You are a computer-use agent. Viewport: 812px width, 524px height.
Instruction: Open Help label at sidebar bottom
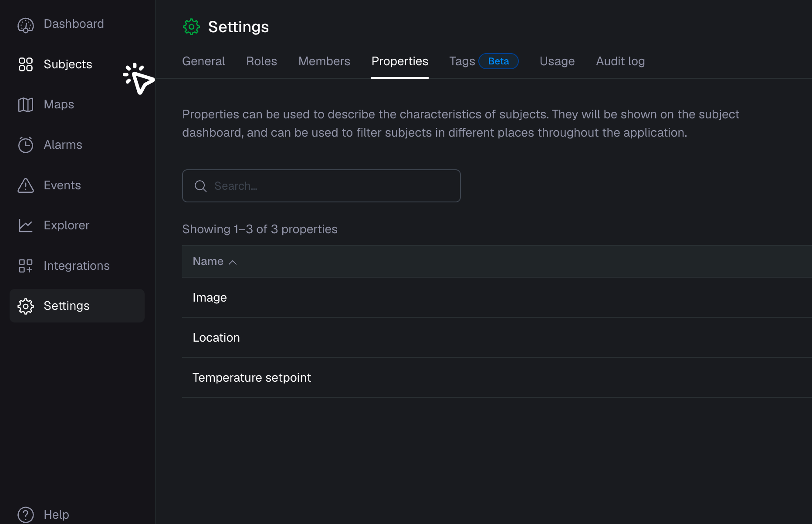coord(56,515)
